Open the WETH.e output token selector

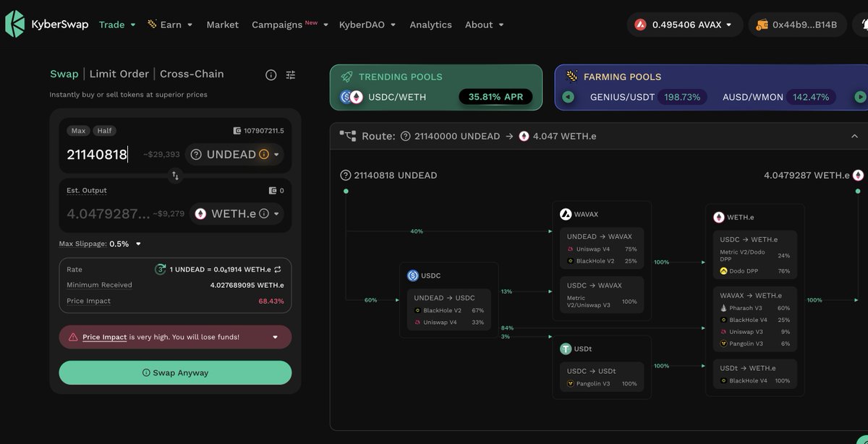tap(237, 213)
